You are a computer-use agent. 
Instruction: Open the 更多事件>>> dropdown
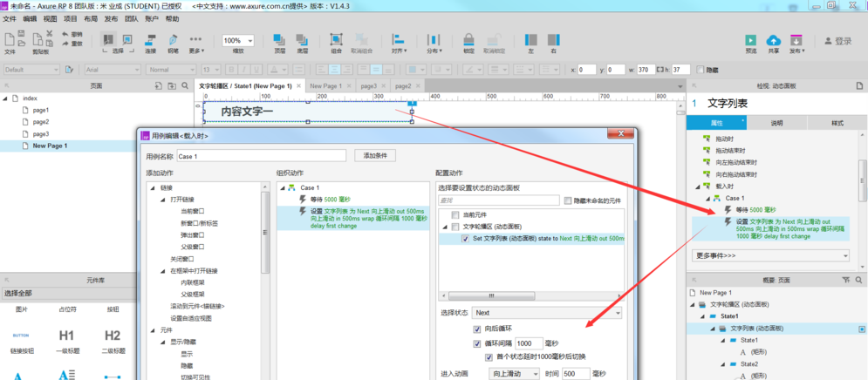click(769, 255)
